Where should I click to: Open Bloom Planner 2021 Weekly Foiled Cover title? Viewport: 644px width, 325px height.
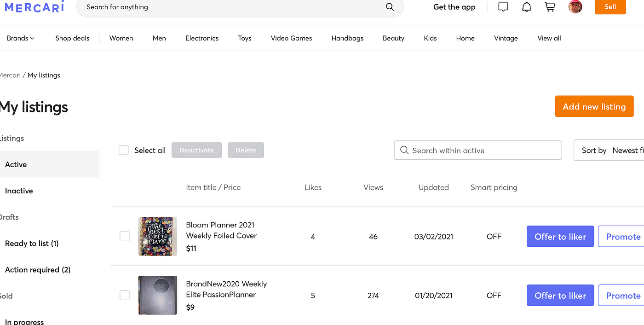[221, 230]
